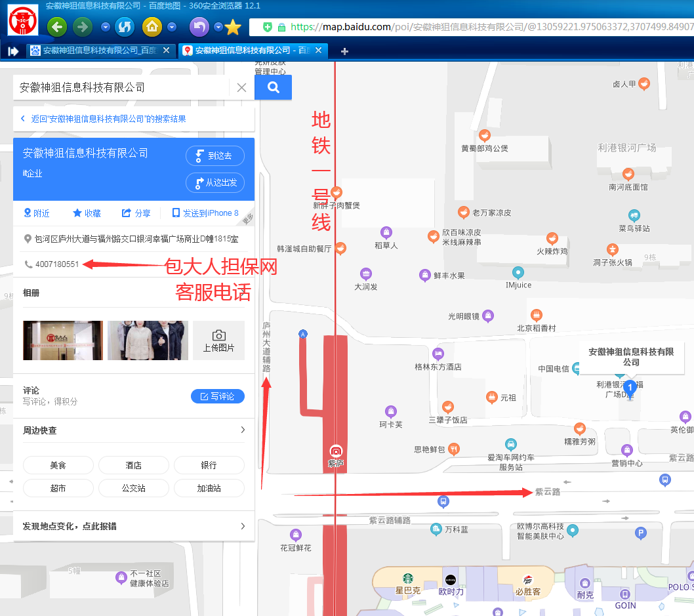694x616 pixels.
Task: Open photo upload via 上传图片 camera icon
Action: [218, 335]
